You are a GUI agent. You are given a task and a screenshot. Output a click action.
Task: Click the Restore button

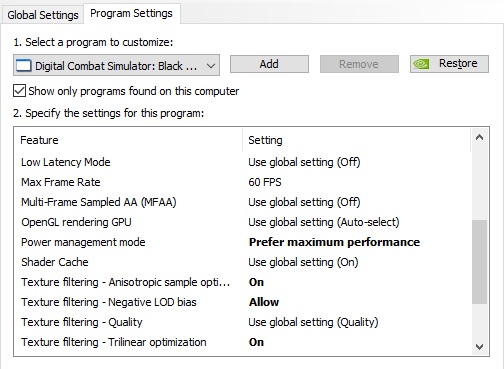tap(449, 64)
